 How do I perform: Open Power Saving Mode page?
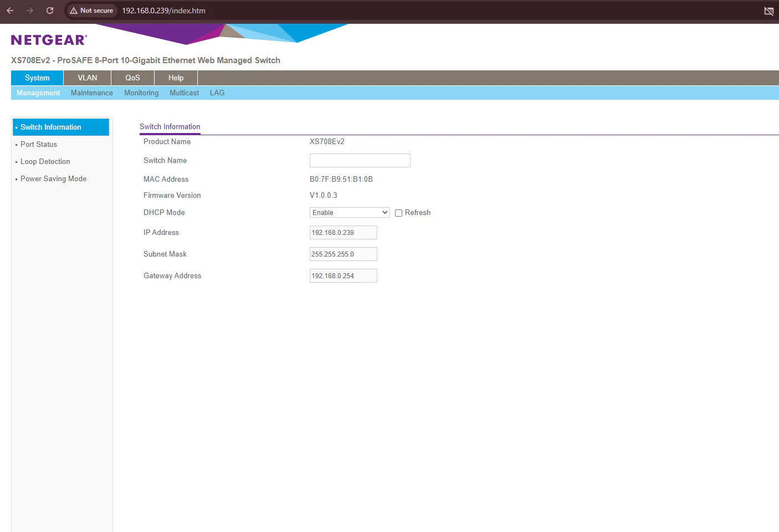pyautogui.click(x=53, y=179)
